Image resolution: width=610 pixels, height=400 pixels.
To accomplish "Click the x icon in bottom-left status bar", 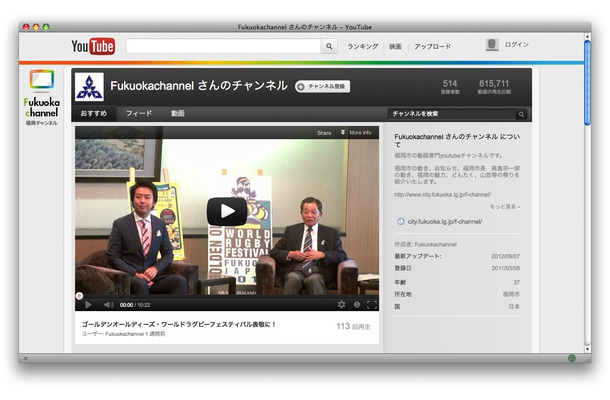I will pyautogui.click(x=26, y=358).
